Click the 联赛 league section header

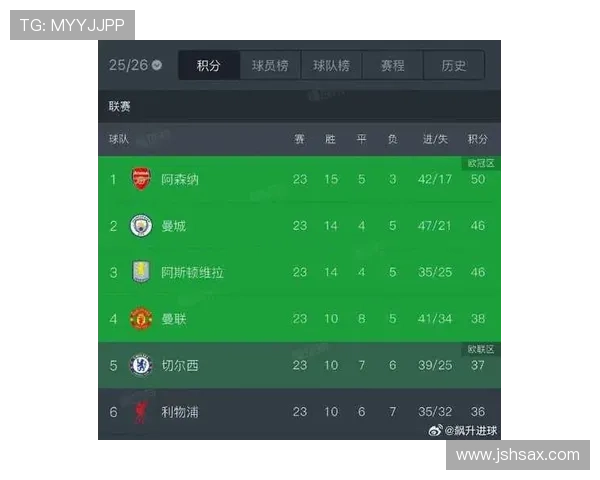click(120, 106)
